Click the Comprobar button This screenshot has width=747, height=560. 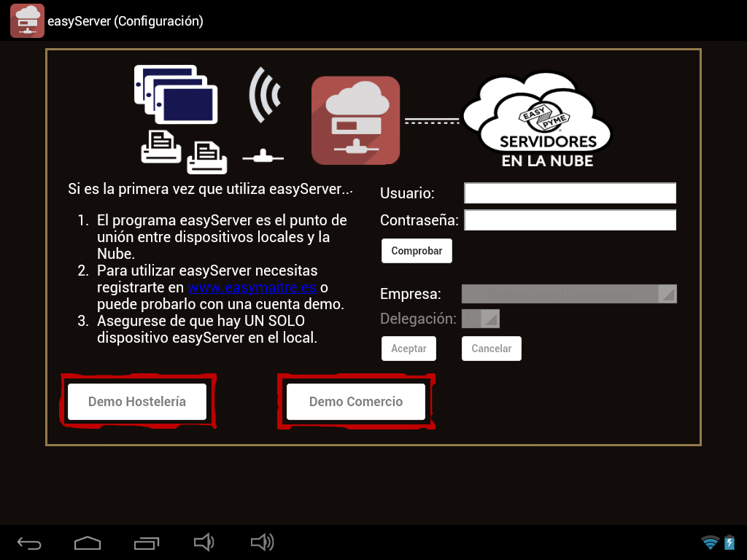point(417,251)
